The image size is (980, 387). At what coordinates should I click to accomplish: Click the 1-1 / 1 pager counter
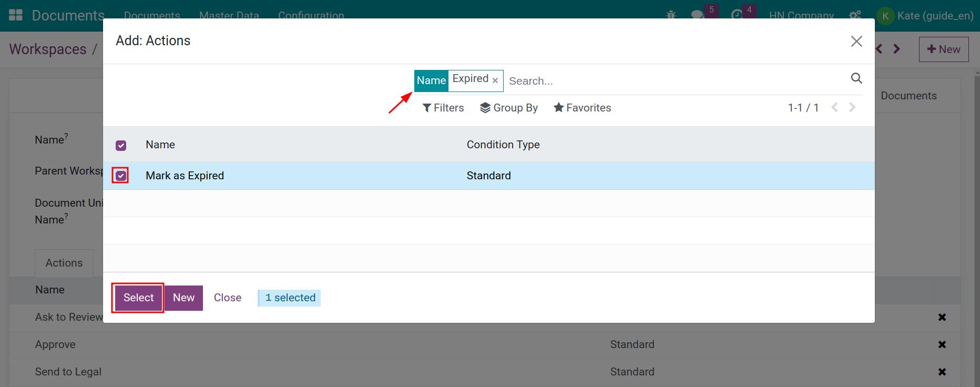point(803,108)
